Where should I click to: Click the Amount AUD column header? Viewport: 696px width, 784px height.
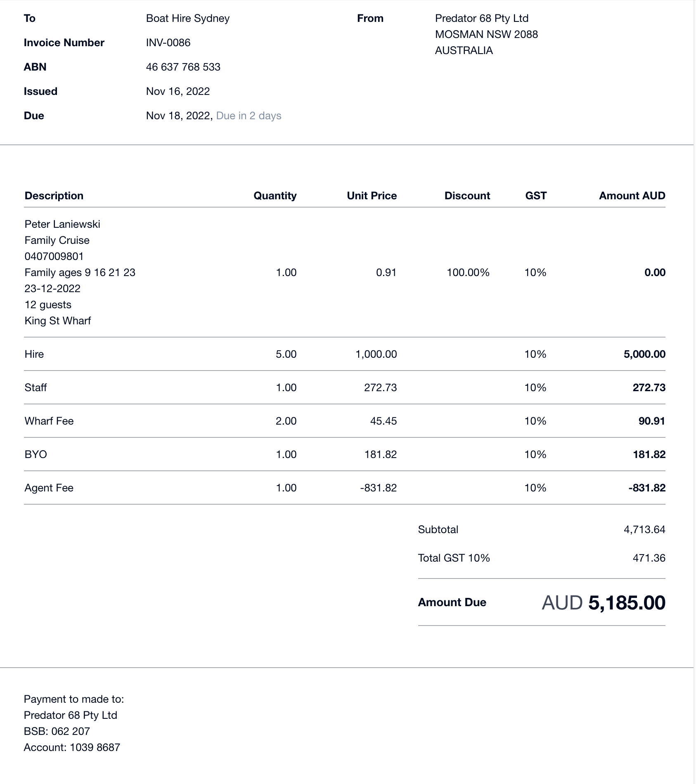pyautogui.click(x=632, y=196)
